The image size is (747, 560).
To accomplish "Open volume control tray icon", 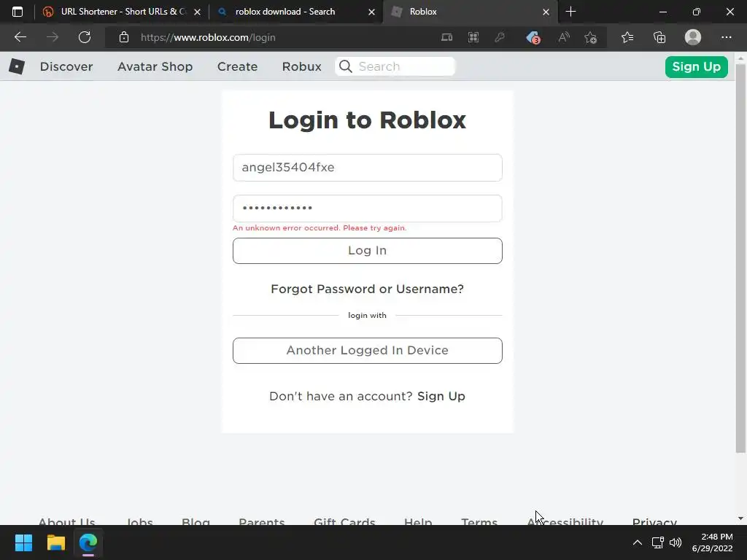I will tap(676, 542).
